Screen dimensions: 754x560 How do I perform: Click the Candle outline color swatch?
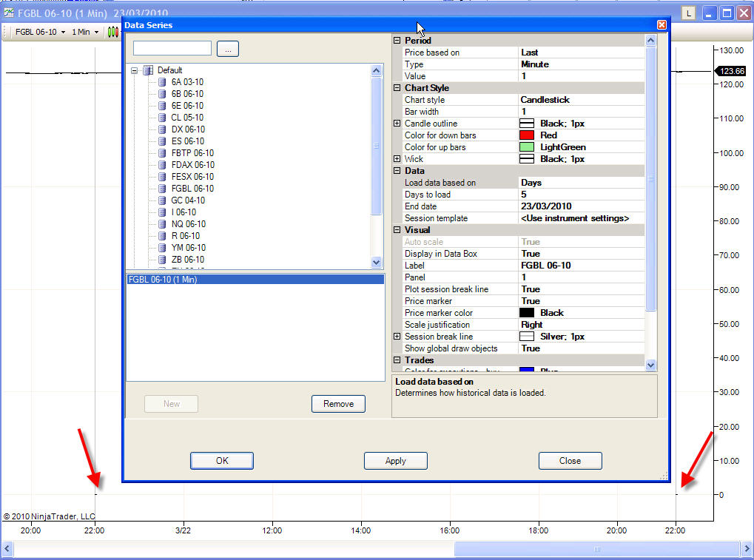coord(527,124)
